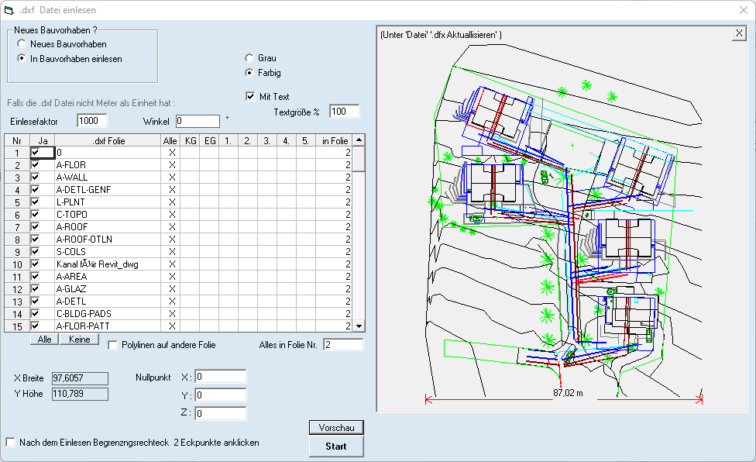Uncheck the Ja checkbox for layer 0
The image size is (756, 462).
(35, 152)
